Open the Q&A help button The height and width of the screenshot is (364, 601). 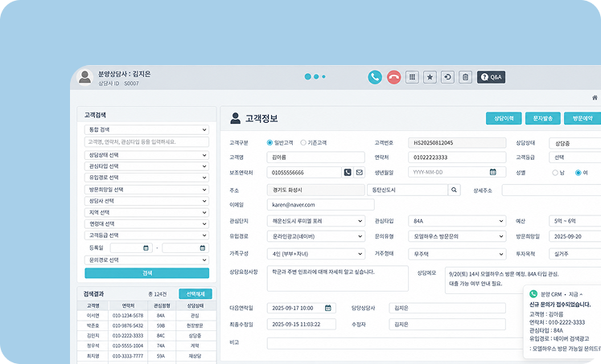[491, 77]
